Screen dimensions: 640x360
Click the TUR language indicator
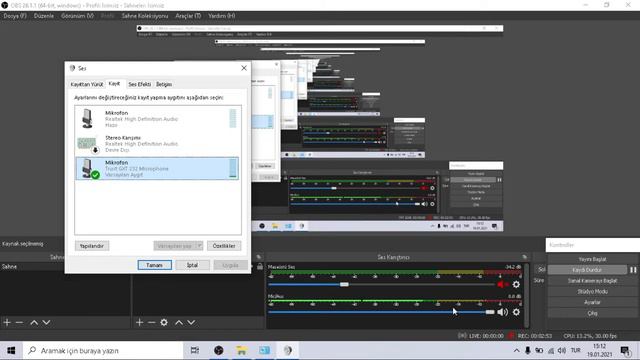pos(576,351)
